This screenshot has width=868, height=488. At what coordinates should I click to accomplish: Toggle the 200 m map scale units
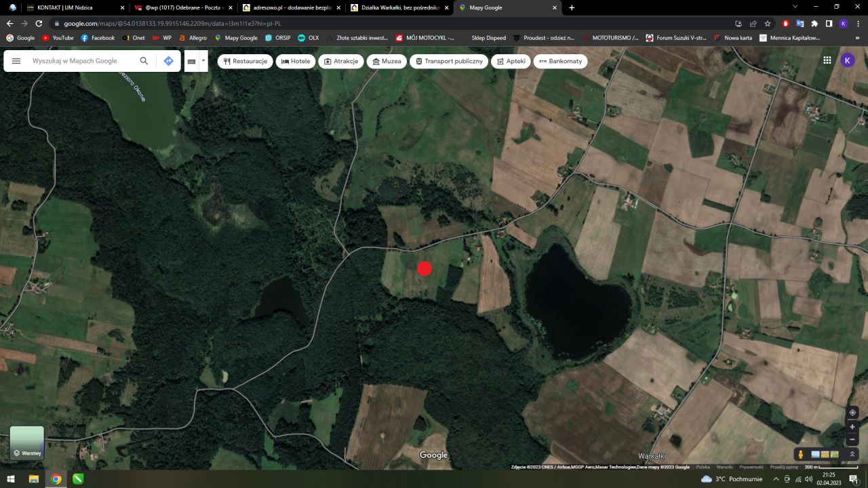(831, 467)
